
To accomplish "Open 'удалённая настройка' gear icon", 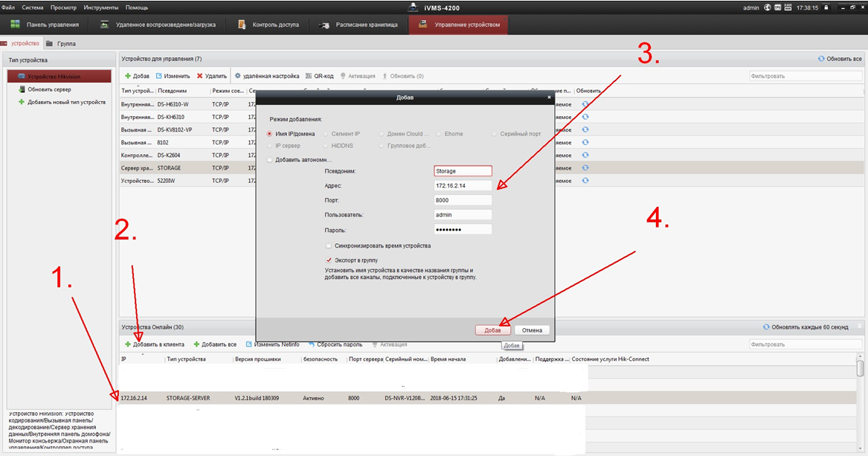I will [x=238, y=76].
